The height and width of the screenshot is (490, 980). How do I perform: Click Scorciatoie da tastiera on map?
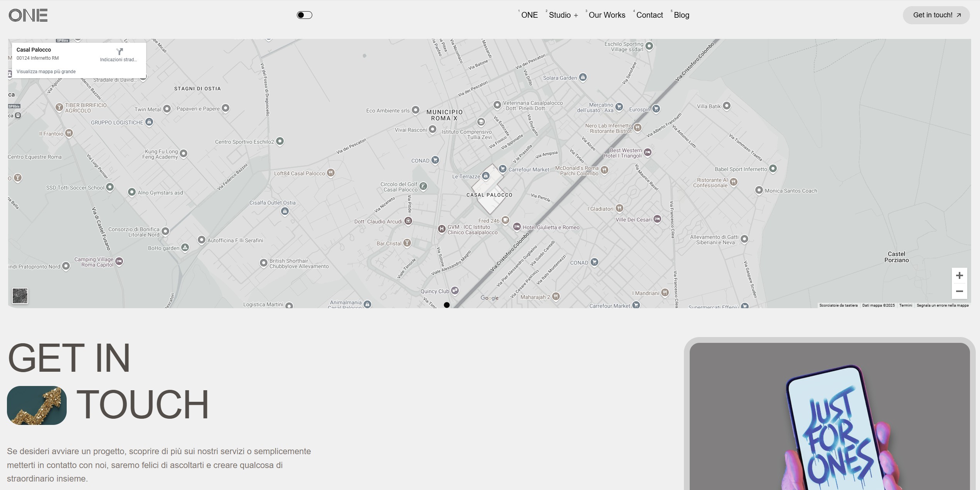(x=839, y=305)
